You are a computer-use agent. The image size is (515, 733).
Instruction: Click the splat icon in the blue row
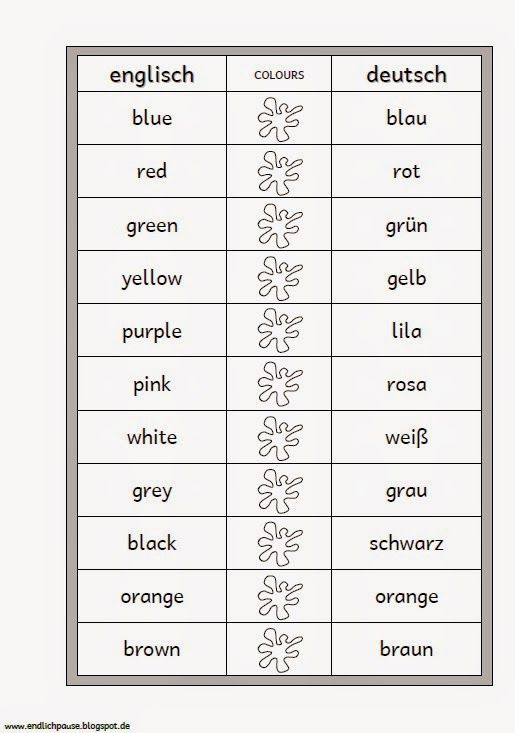coord(279,119)
